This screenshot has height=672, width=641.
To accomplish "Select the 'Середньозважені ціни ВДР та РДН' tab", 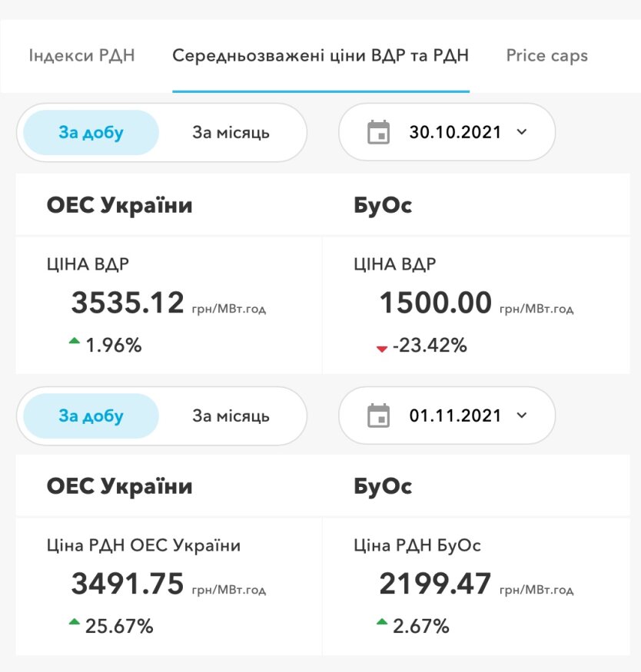I will click(320, 56).
